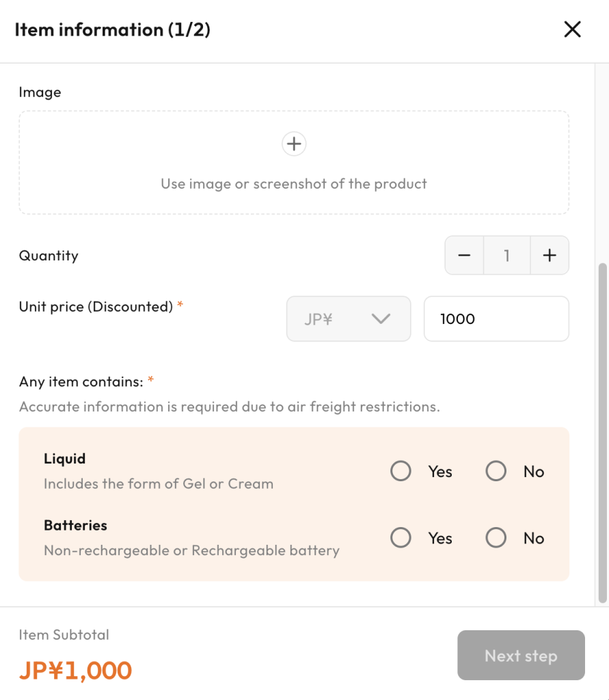Image resolution: width=609 pixels, height=700 pixels.
Task: Select No for Liquid
Action: coord(496,472)
